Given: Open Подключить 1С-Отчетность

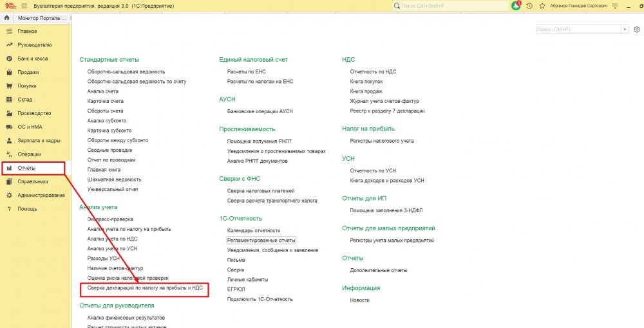Looking at the screenshot, I should 260,299.
